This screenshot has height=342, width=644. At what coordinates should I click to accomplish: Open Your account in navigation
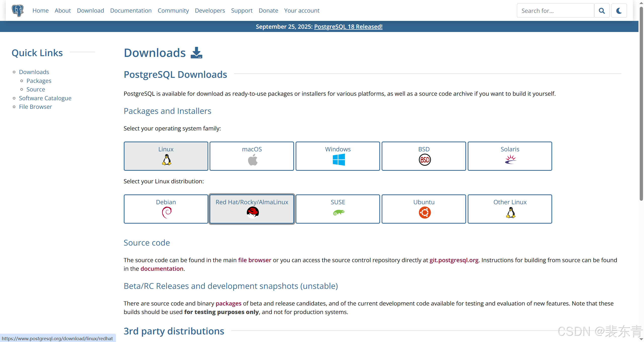(x=302, y=11)
